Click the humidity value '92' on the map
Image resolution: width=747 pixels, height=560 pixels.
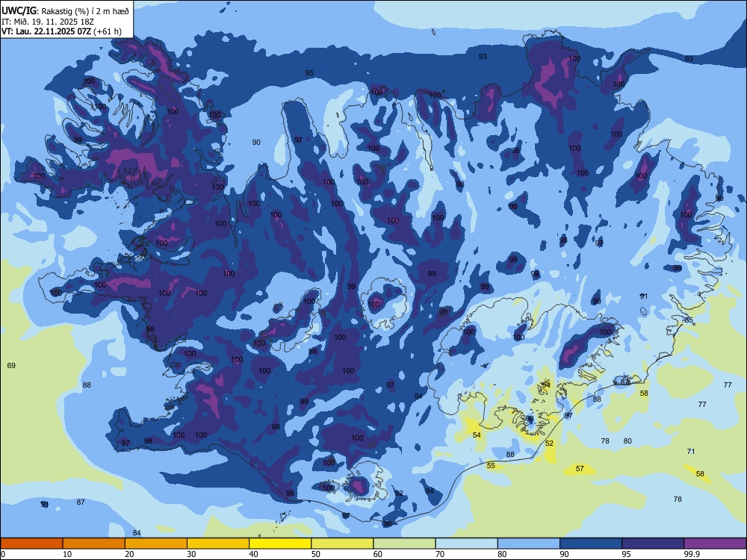pyautogui.click(x=399, y=494)
